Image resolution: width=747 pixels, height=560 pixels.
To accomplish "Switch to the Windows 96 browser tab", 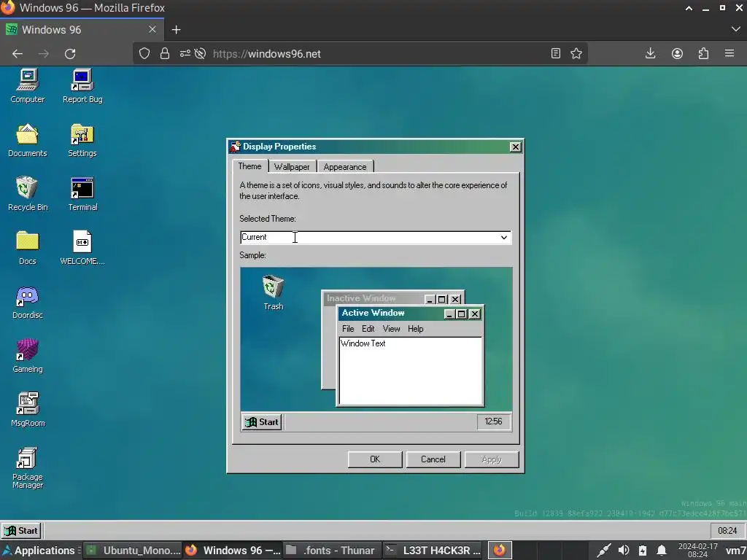I will [82, 30].
